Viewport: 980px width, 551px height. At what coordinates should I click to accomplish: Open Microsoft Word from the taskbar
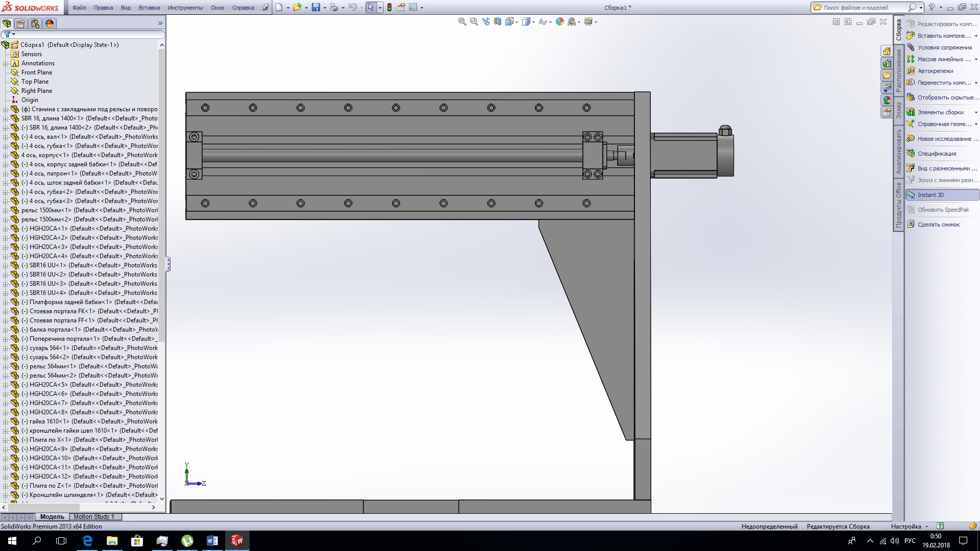(212, 541)
